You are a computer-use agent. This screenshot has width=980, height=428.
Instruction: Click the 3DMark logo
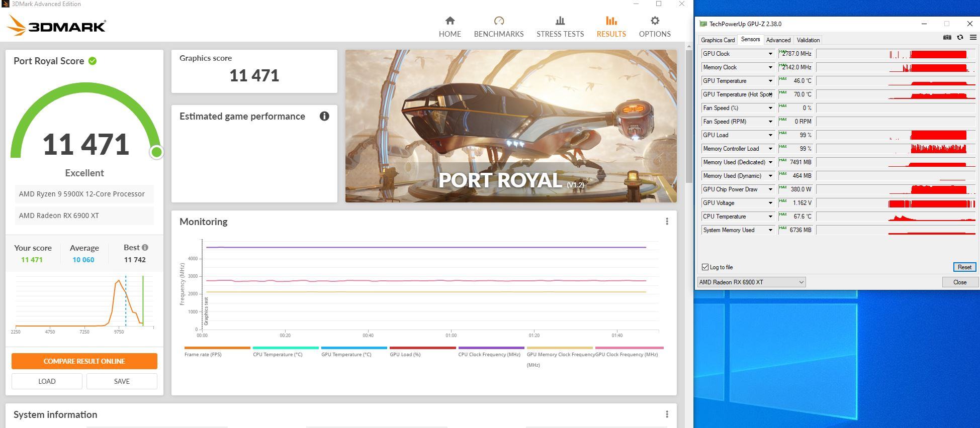point(56,25)
